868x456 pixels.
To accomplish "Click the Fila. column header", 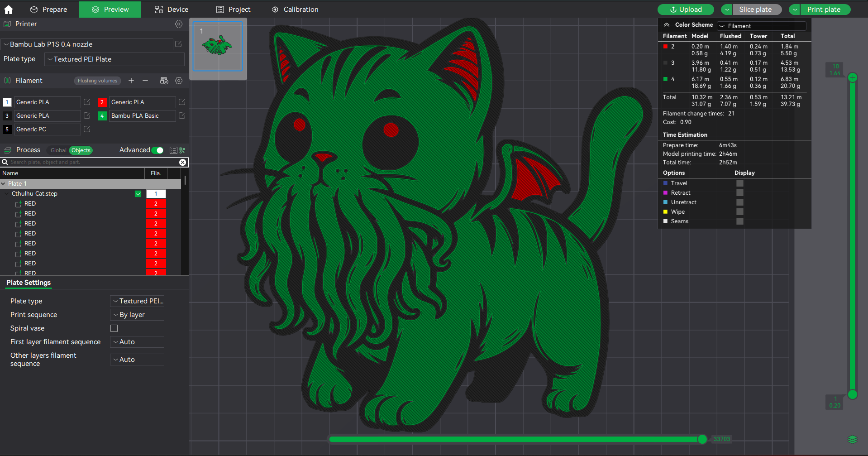I will [x=156, y=173].
